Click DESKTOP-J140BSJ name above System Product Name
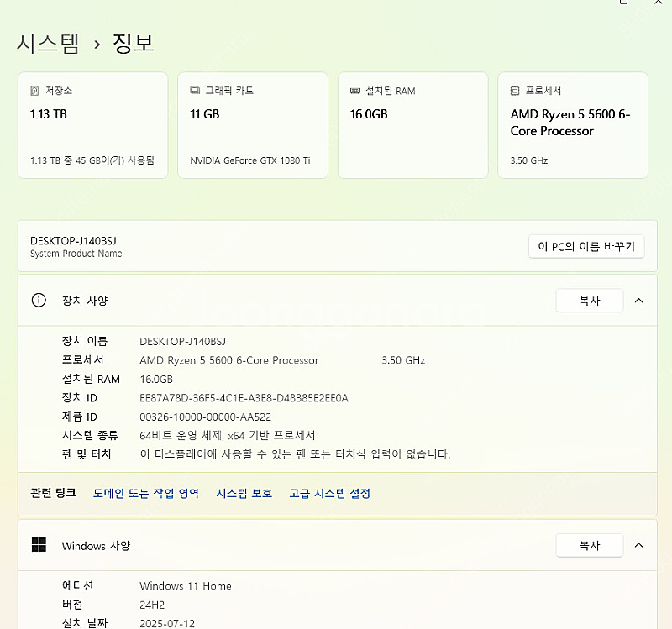This screenshot has width=672, height=629. point(73,241)
